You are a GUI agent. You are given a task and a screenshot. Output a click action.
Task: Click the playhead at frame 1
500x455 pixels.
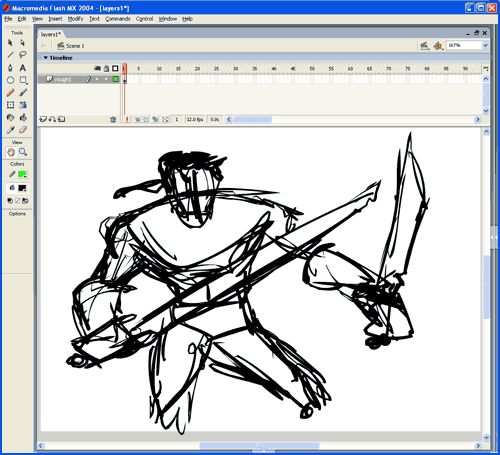pos(124,69)
